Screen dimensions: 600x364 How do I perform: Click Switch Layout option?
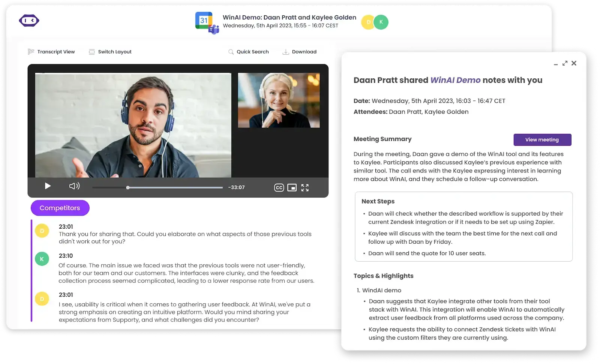point(110,52)
